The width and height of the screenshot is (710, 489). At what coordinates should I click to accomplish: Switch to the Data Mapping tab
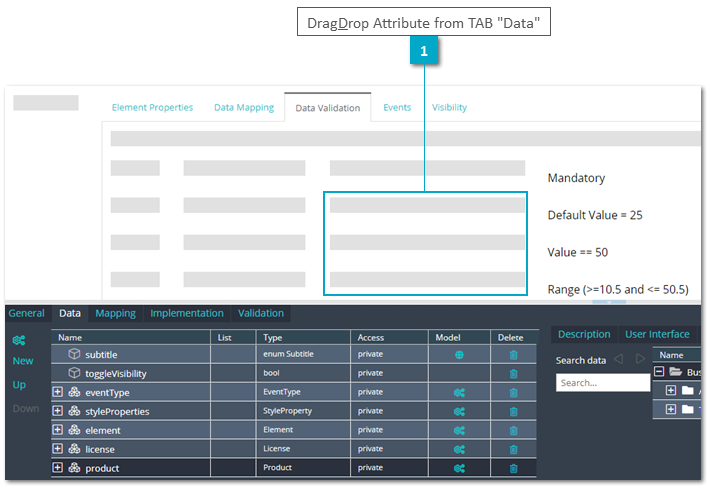coord(244,107)
